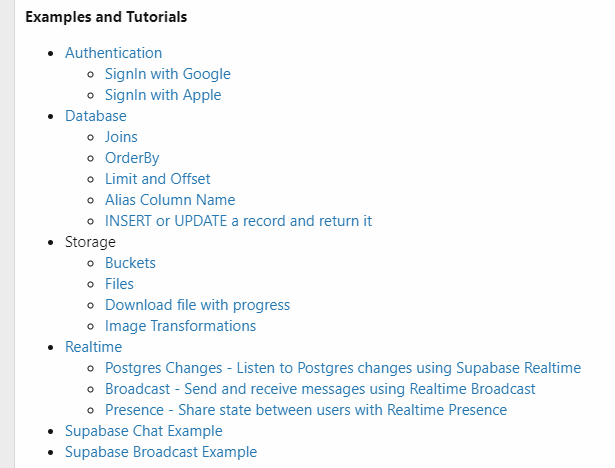Open the Presence tutorial link
Screen dimensions: 615x468
pyautogui.click(x=305, y=410)
